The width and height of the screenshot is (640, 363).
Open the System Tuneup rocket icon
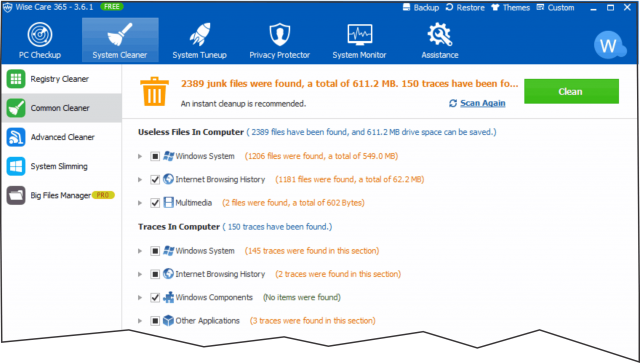click(200, 35)
